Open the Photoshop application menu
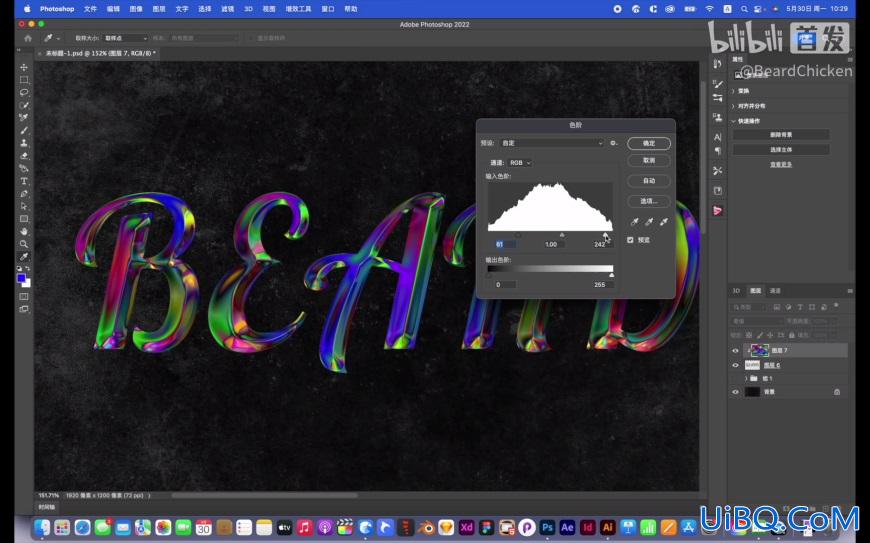Screen dimensions: 870x543 pyautogui.click(x=57, y=9)
